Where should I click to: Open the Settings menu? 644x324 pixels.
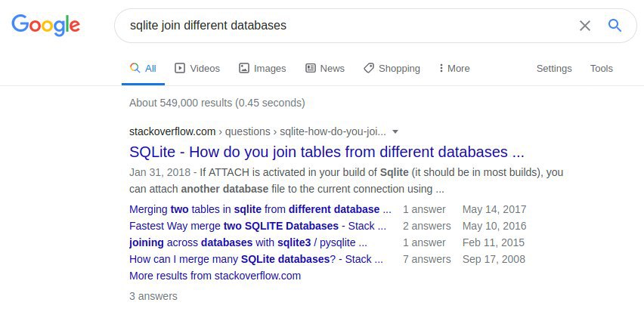[553, 69]
